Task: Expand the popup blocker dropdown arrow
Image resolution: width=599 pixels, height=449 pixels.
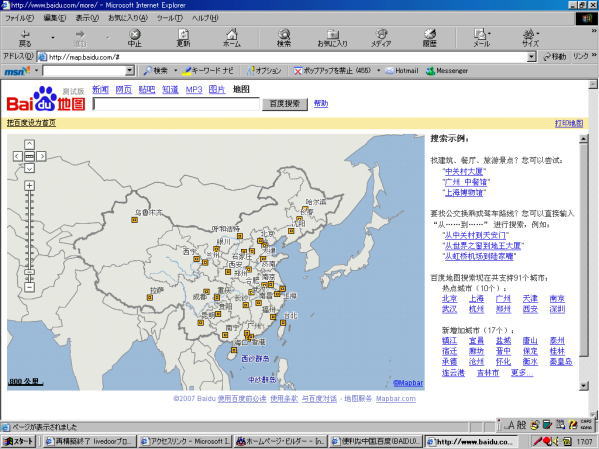Action: pyautogui.click(x=378, y=71)
